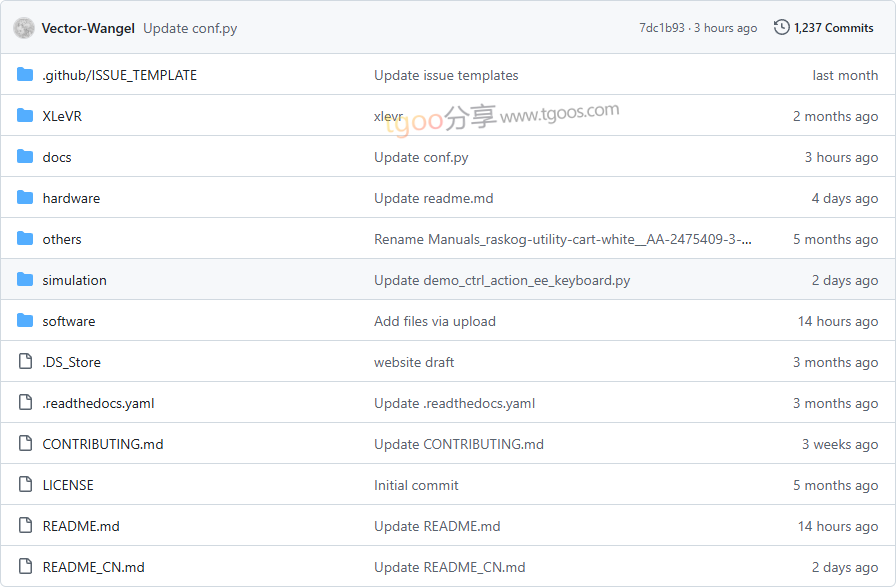View 1,237 Commits history
This screenshot has width=896, height=587.
(823, 27)
